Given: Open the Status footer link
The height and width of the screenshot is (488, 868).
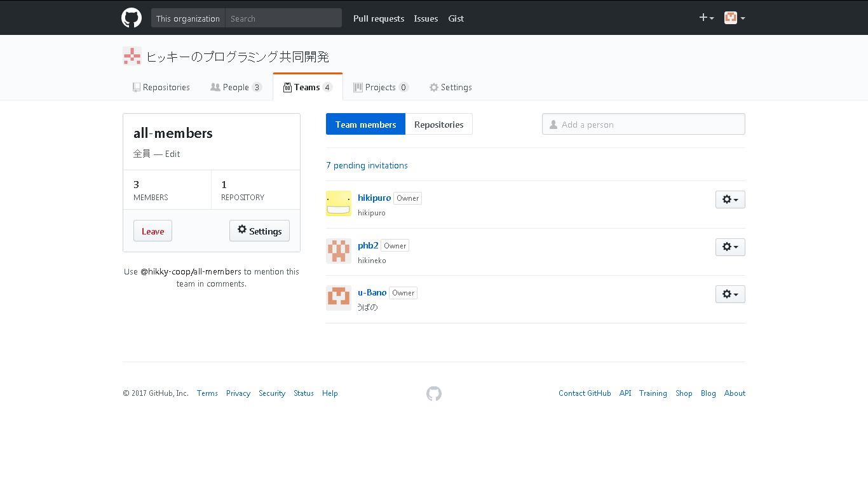Looking at the screenshot, I should pyautogui.click(x=304, y=393).
